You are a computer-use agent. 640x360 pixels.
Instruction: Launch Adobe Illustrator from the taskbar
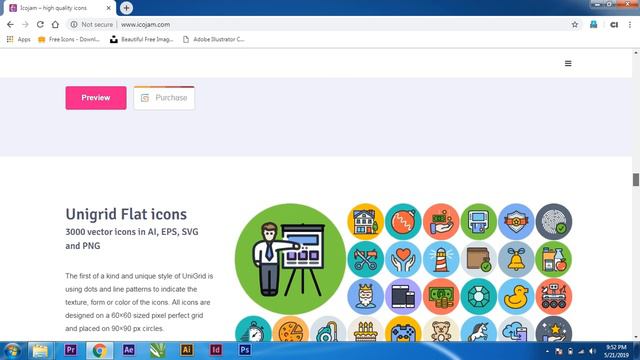click(187, 350)
